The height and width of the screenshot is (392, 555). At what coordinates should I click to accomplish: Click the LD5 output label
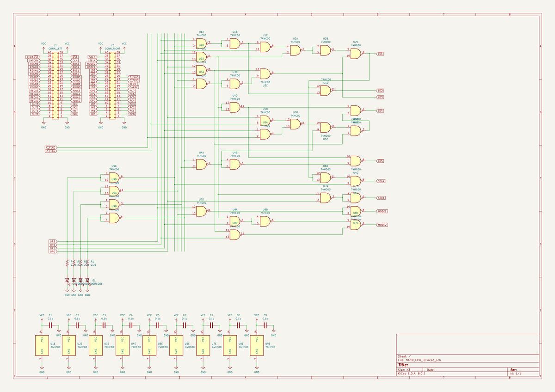pos(381,160)
